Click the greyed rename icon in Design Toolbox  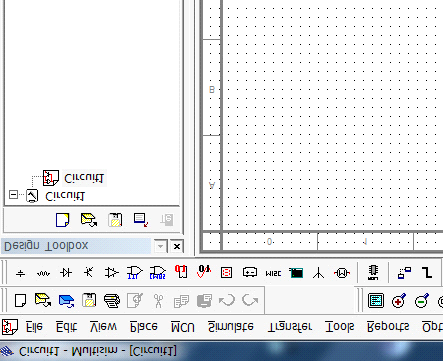(x=166, y=220)
